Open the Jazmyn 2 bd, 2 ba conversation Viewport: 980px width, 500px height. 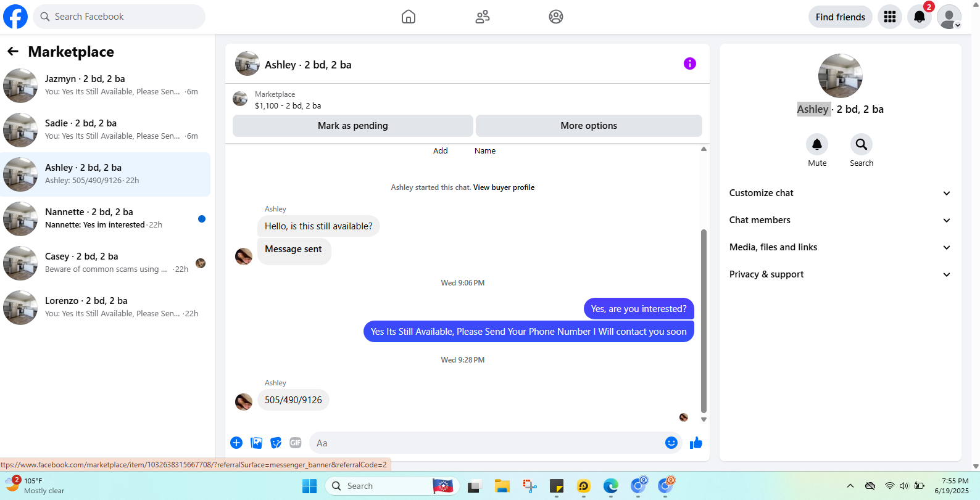point(106,86)
